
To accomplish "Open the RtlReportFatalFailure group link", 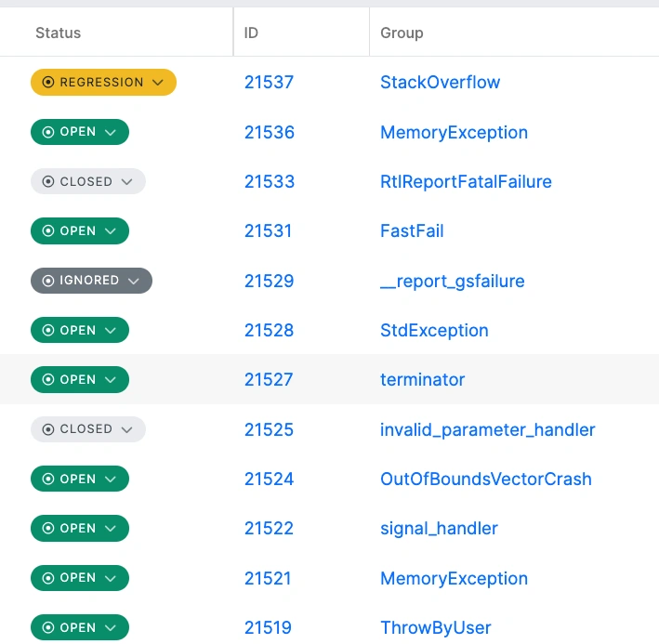I will click(466, 182).
